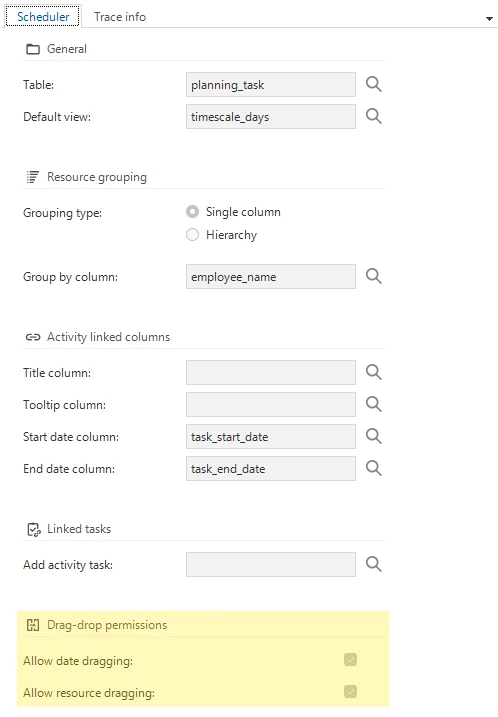Image resolution: width=498 pixels, height=717 pixels.
Task: Open the Start date column lookup
Action: (374, 436)
